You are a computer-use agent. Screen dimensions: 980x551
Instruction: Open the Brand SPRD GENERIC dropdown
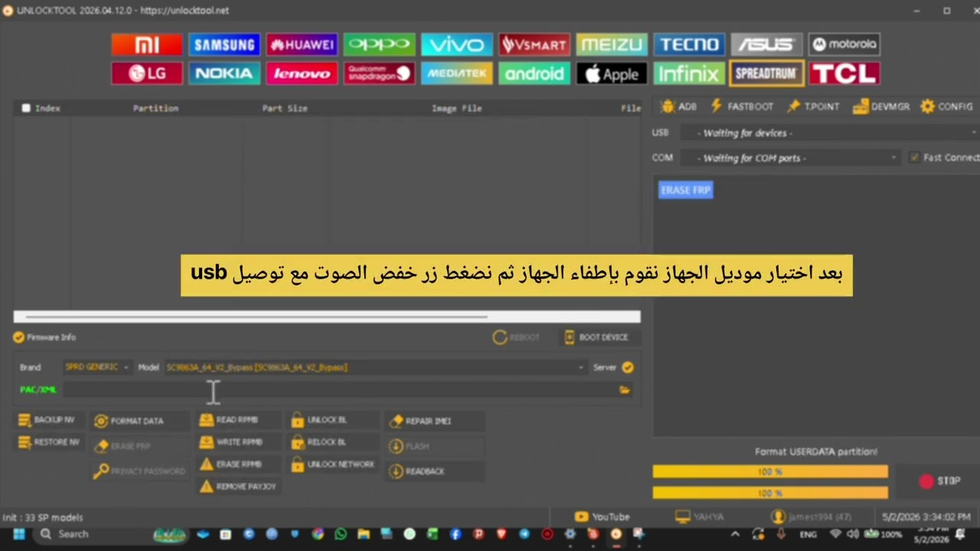tap(98, 367)
